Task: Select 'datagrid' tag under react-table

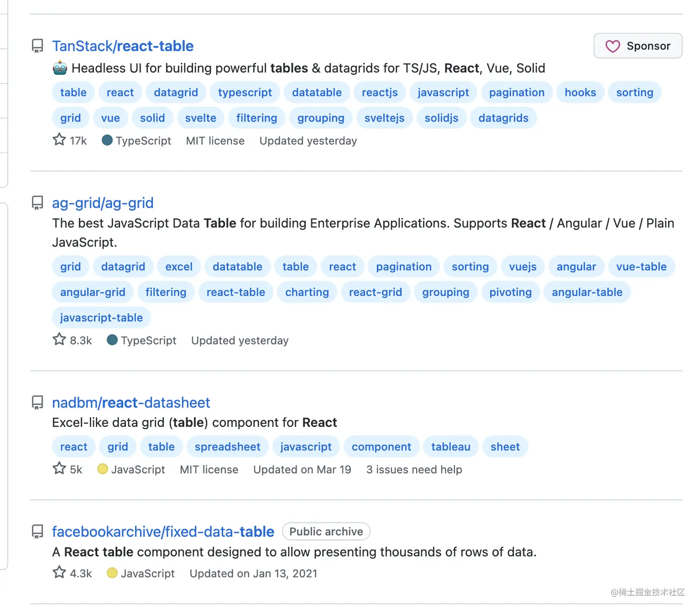Action: (176, 93)
